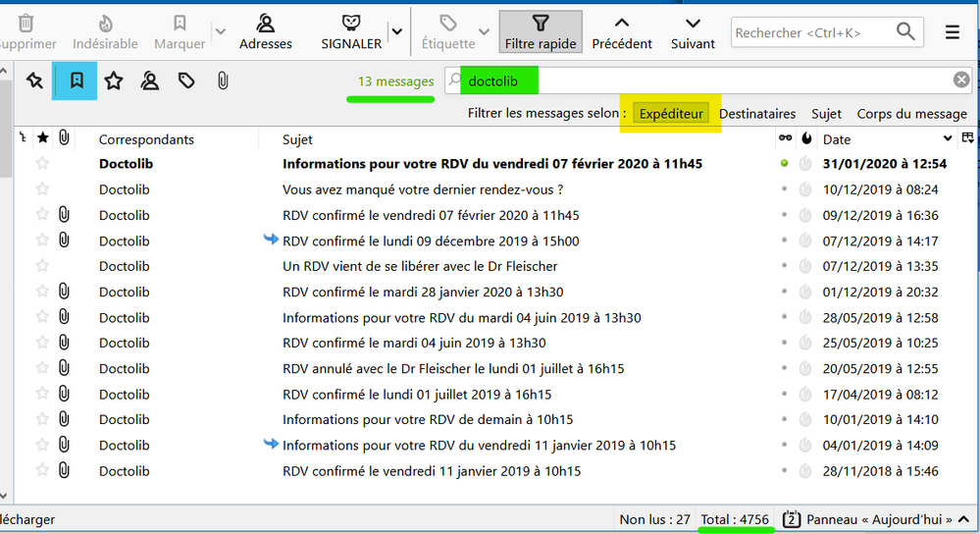
Task: Toggle the Filtre rapide button
Action: click(x=541, y=31)
